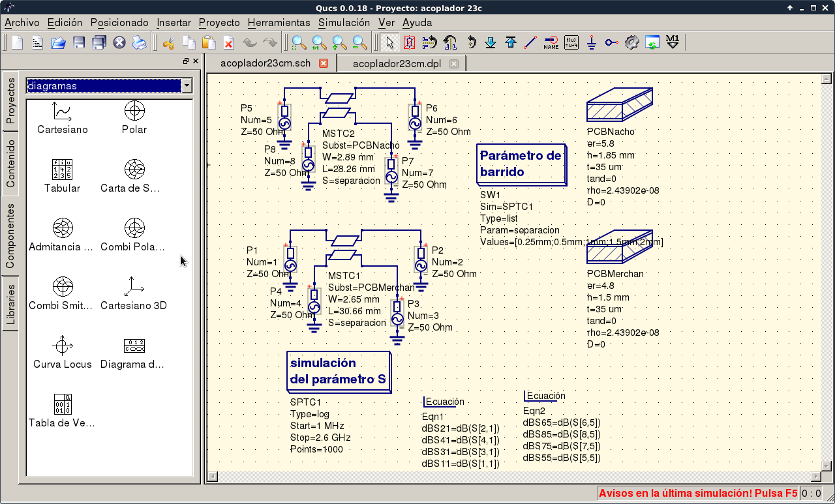Insert a port using toolbar icon

pyautogui.click(x=611, y=43)
